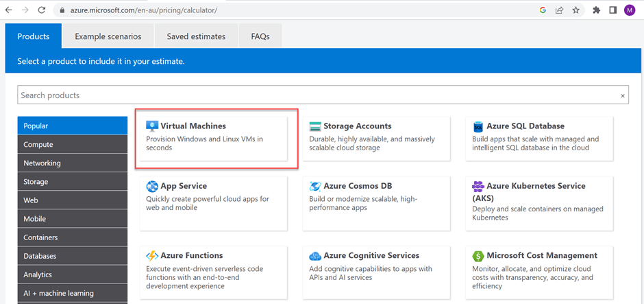Click the Azure Kubernetes Service icon
Viewport: 644px width, 304px height.
(x=478, y=186)
